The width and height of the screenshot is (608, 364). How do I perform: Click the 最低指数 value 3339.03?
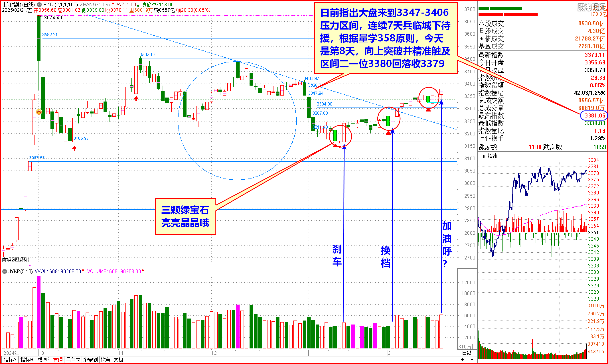[x=595, y=123]
